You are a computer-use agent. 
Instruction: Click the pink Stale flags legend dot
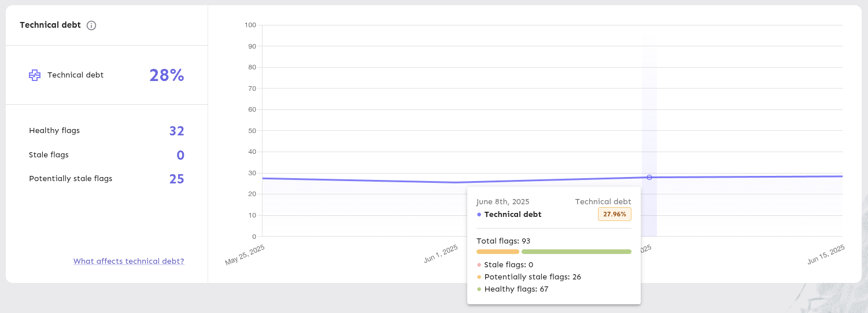[479, 265]
